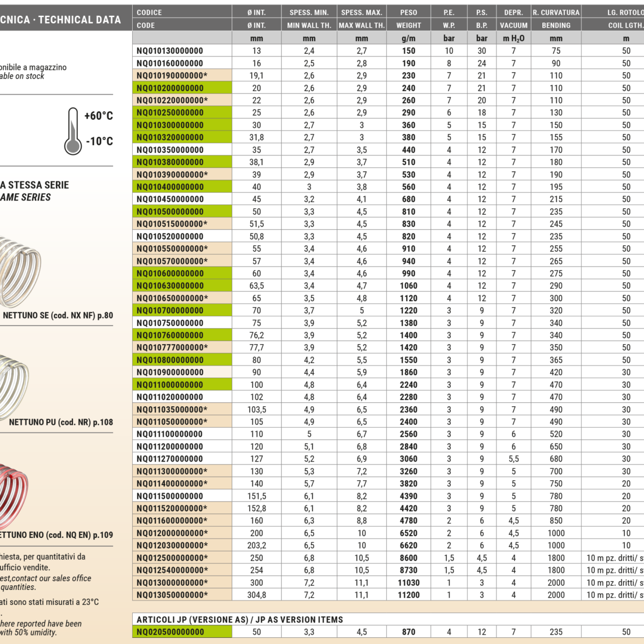Viewport: 644px width, 644px height.
Task: Click the thermometer temperature icon
Action: [73, 130]
